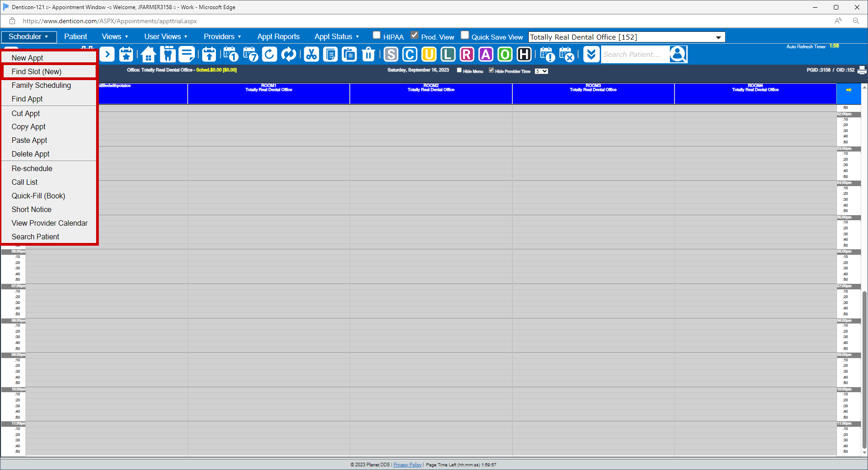Click the home icon in toolbar
The image size is (868, 470).
(x=148, y=55)
